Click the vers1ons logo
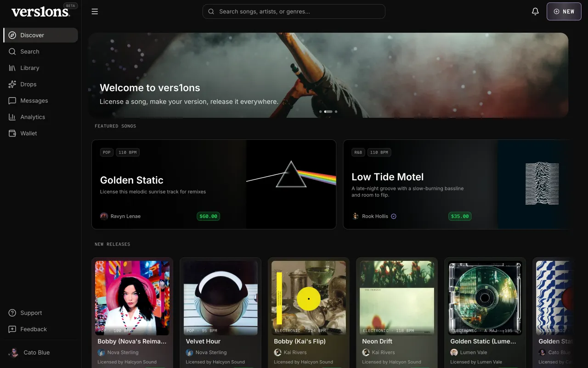 [40, 12]
